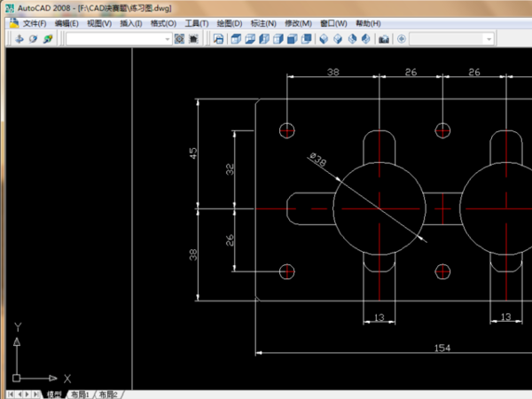The image size is (532, 399).
Task: Jump to the first layout tab arrow
Action: 10,394
